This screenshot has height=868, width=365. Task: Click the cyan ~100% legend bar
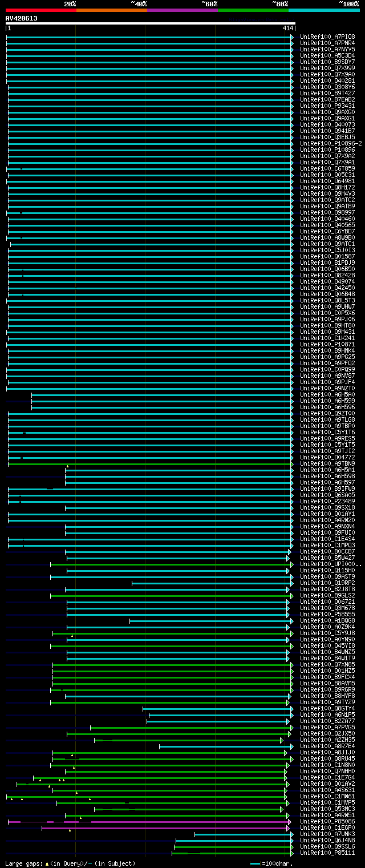coord(324,10)
